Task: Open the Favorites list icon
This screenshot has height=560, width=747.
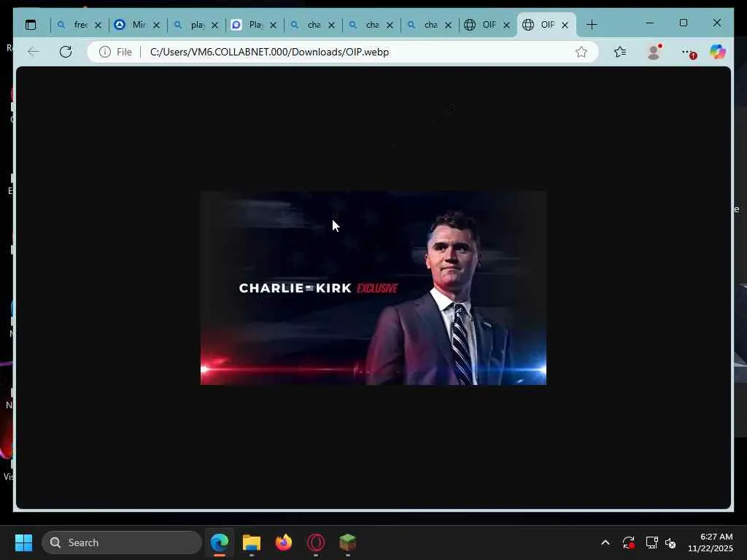Action: pyautogui.click(x=620, y=52)
